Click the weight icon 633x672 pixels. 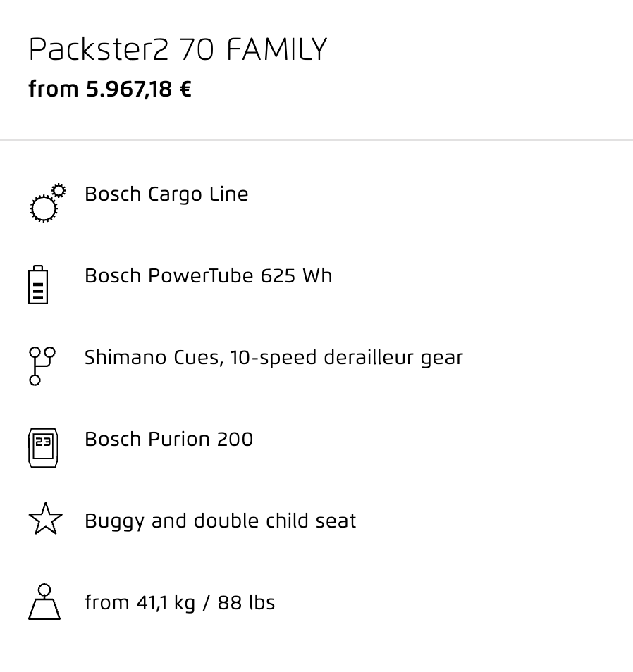click(x=44, y=602)
